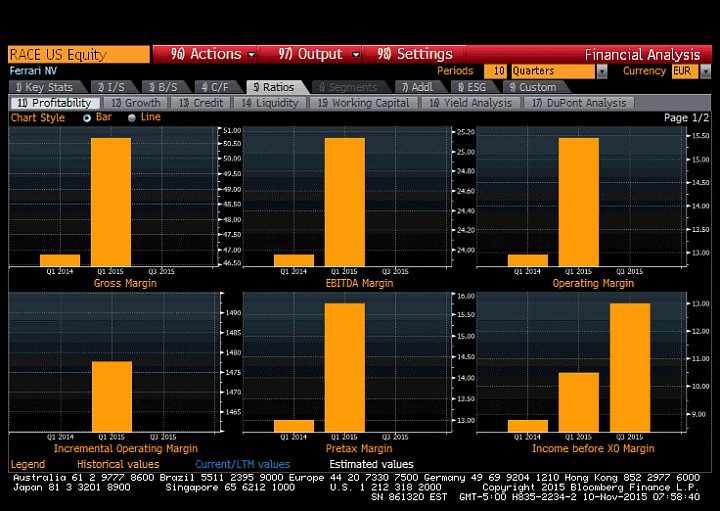Open the ESG tab

click(474, 87)
